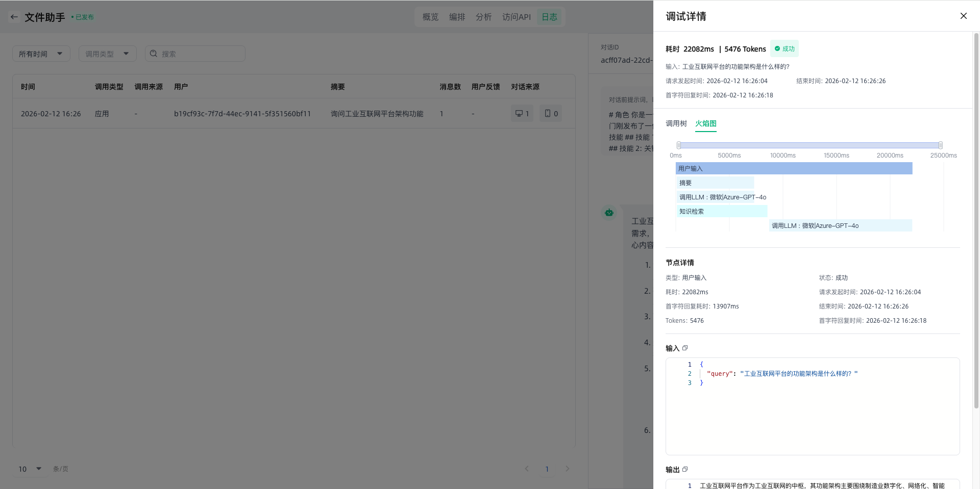The width and height of the screenshot is (980, 489).
Task: Close the 调试详情 debug panel
Action: 963,16
